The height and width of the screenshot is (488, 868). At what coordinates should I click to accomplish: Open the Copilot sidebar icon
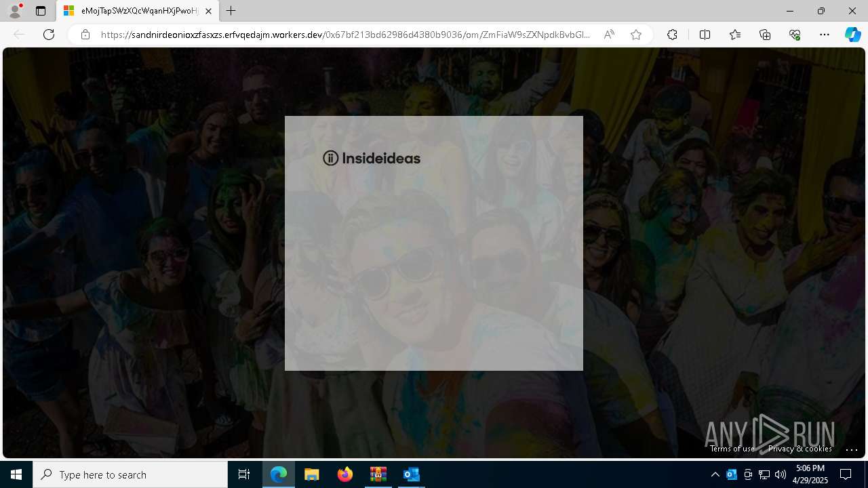[x=852, y=35]
